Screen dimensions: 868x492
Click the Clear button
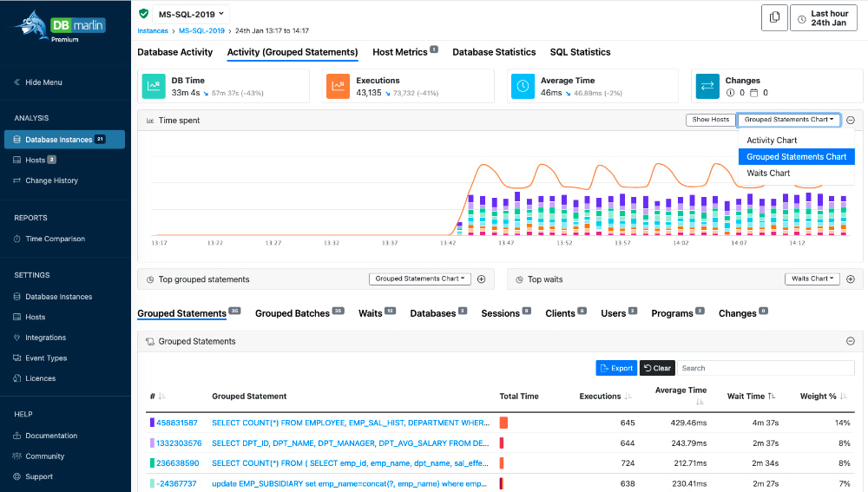[x=657, y=368]
